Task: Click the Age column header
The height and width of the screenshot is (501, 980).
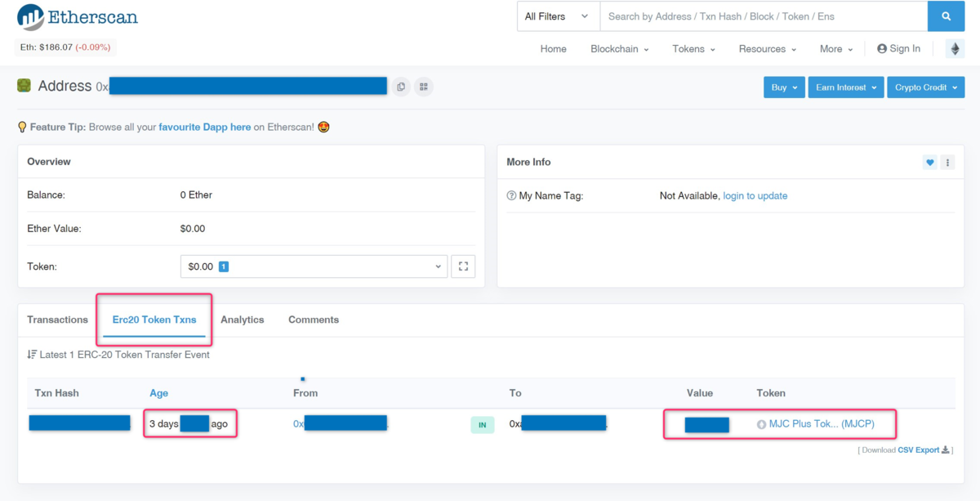Action: click(158, 393)
